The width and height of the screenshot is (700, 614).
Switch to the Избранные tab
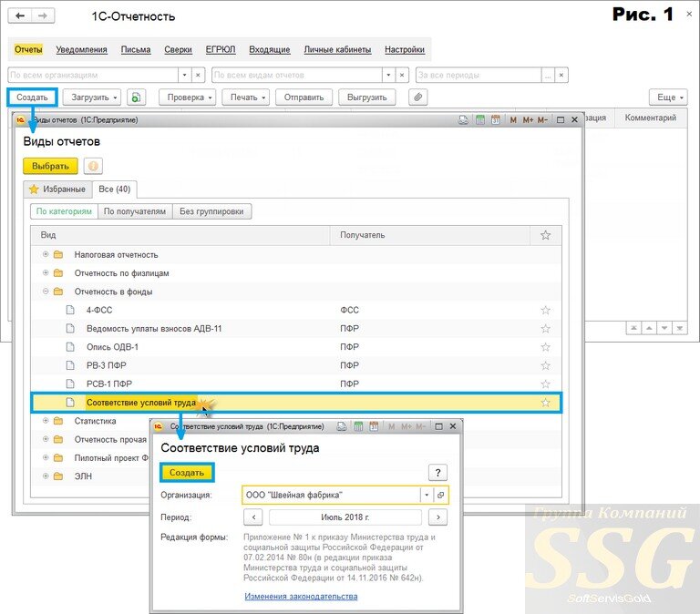tap(57, 189)
